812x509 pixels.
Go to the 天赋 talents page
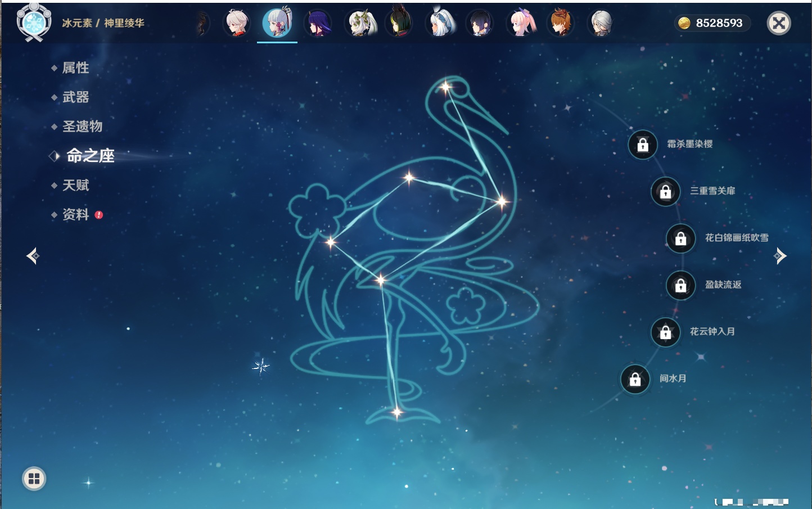pos(75,185)
